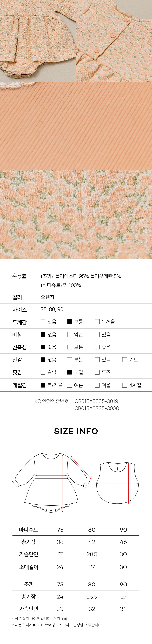Toggle the 두꺼움 thickness checkbox
Viewport: 152px width, 644px height.
pos(97,321)
